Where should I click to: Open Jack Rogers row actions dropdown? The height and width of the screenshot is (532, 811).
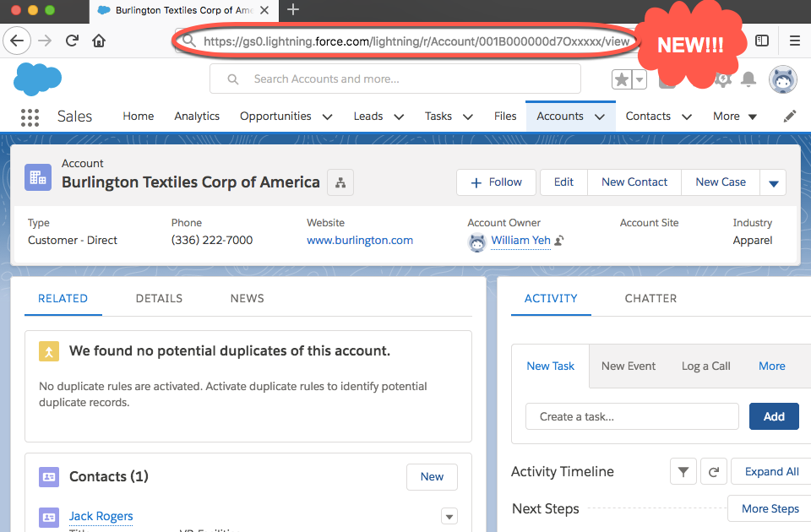tap(449, 517)
